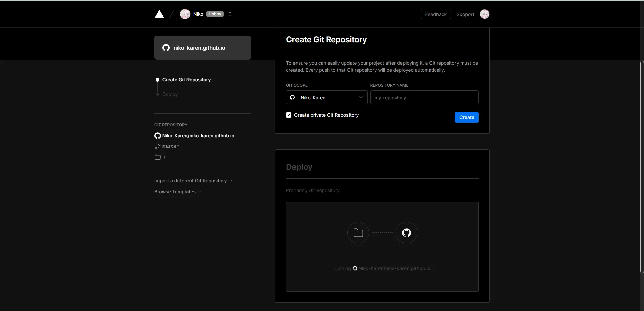Screen dimensions: 644x311
Task: Click the blue Create button
Action: coord(467,117)
